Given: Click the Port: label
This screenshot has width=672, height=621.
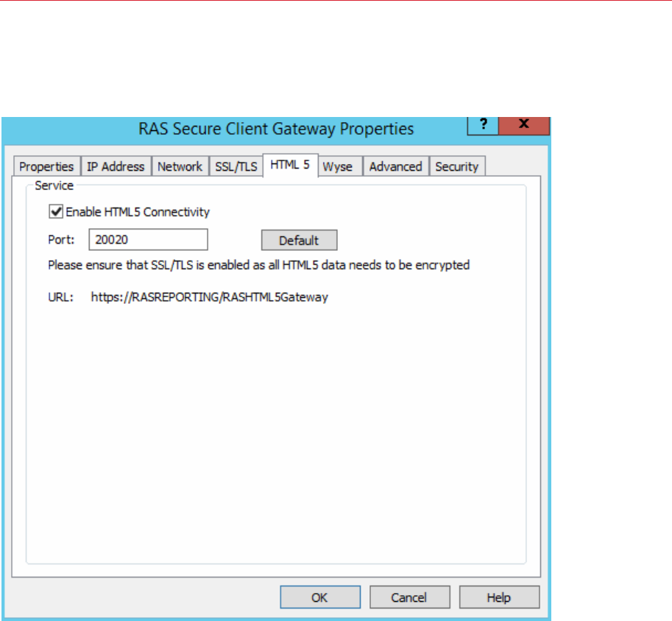Looking at the screenshot, I should coord(61,240).
